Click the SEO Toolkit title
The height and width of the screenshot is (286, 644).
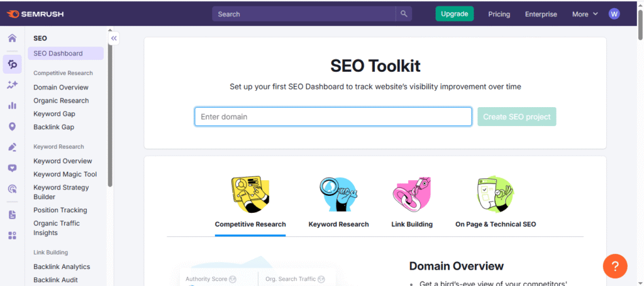coord(375,66)
